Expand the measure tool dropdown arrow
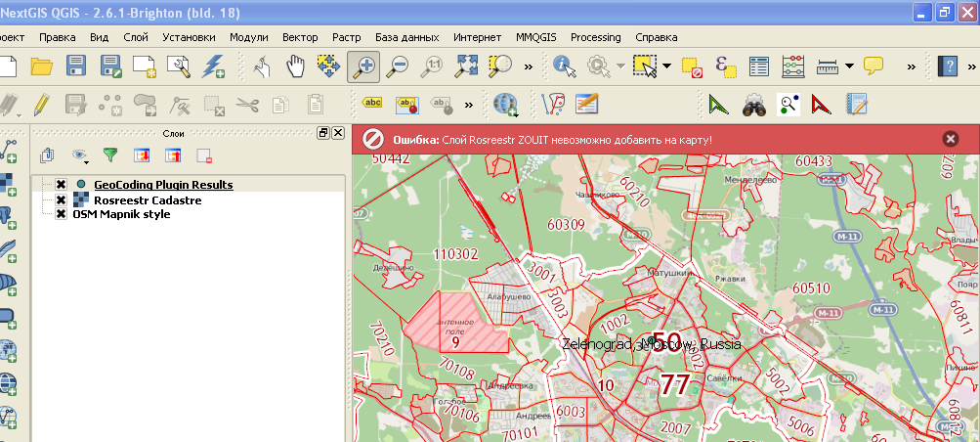Image resolution: width=980 pixels, height=442 pixels. 849,66
